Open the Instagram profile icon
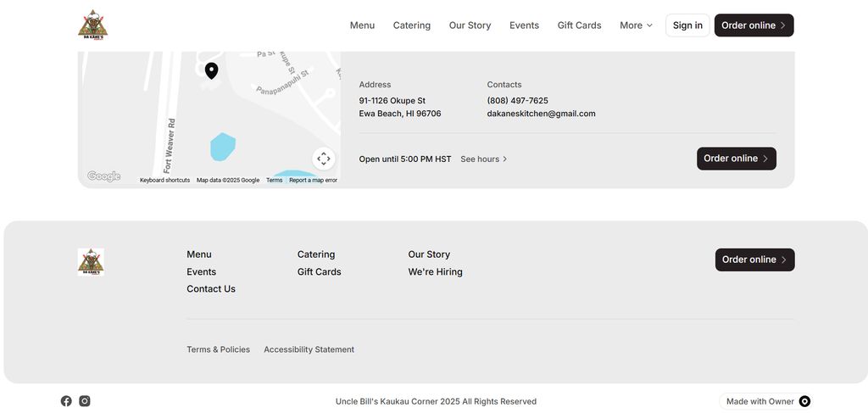The width and height of the screenshot is (868, 413). point(85,401)
